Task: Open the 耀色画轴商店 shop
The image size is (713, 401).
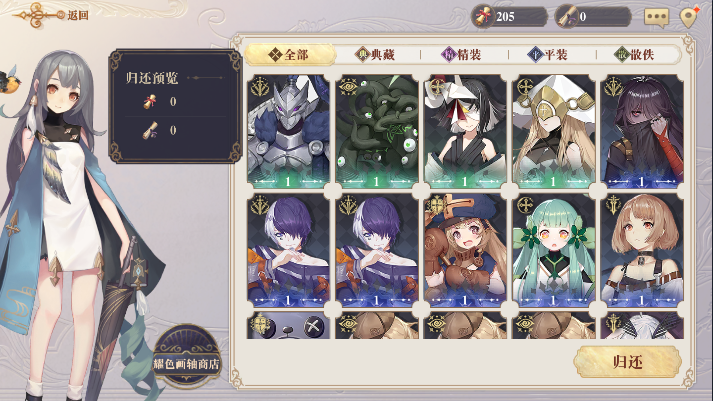Action: (x=186, y=356)
